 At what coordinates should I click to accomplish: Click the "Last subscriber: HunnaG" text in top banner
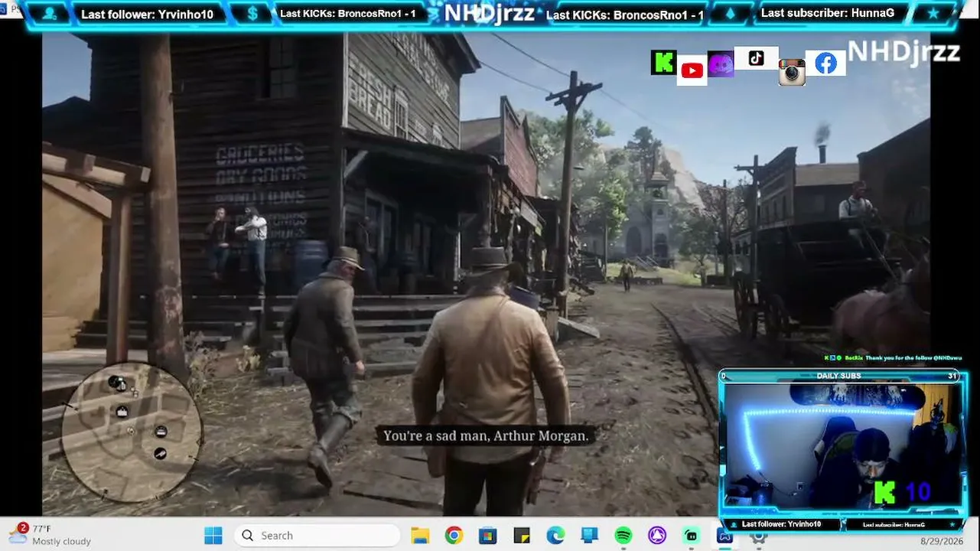coord(828,13)
